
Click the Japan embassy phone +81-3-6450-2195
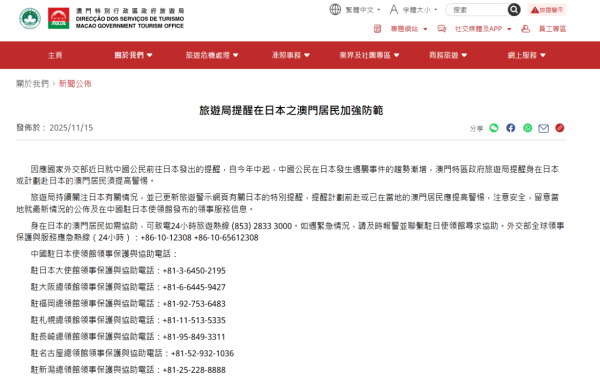pyautogui.click(x=194, y=271)
